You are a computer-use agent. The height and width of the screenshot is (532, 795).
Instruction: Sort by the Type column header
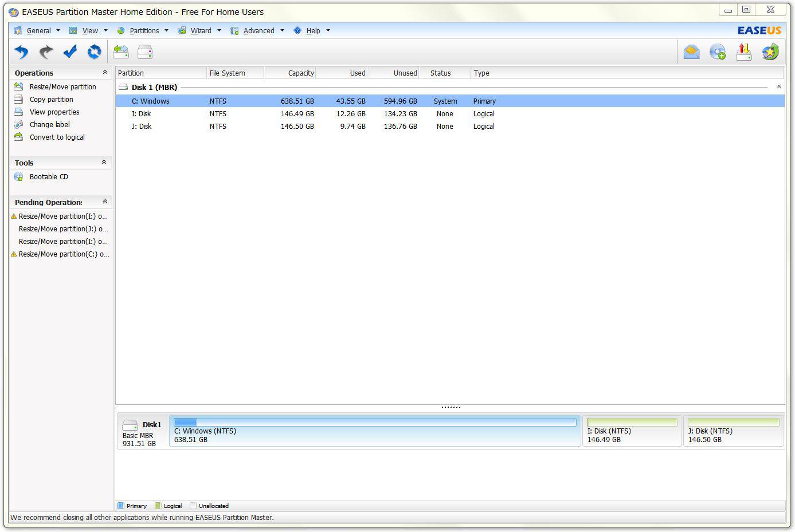click(x=627, y=73)
